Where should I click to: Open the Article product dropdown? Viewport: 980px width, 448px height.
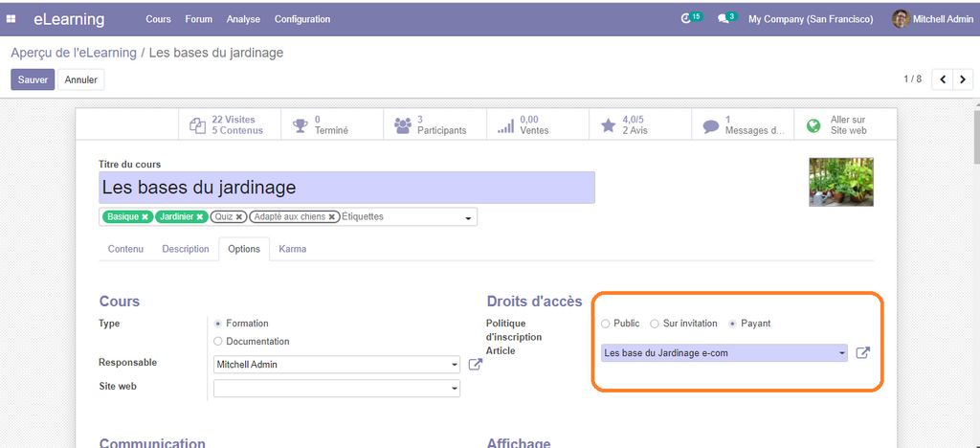[842, 353]
